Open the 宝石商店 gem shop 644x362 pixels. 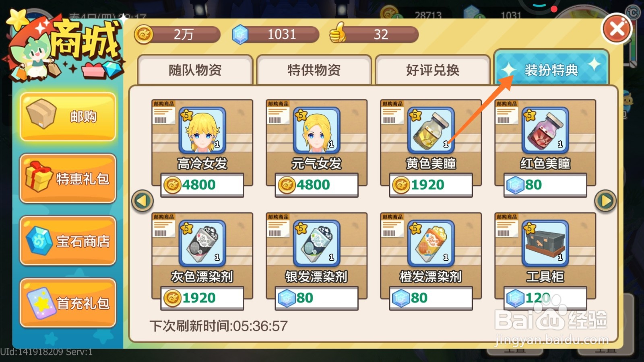coord(68,241)
